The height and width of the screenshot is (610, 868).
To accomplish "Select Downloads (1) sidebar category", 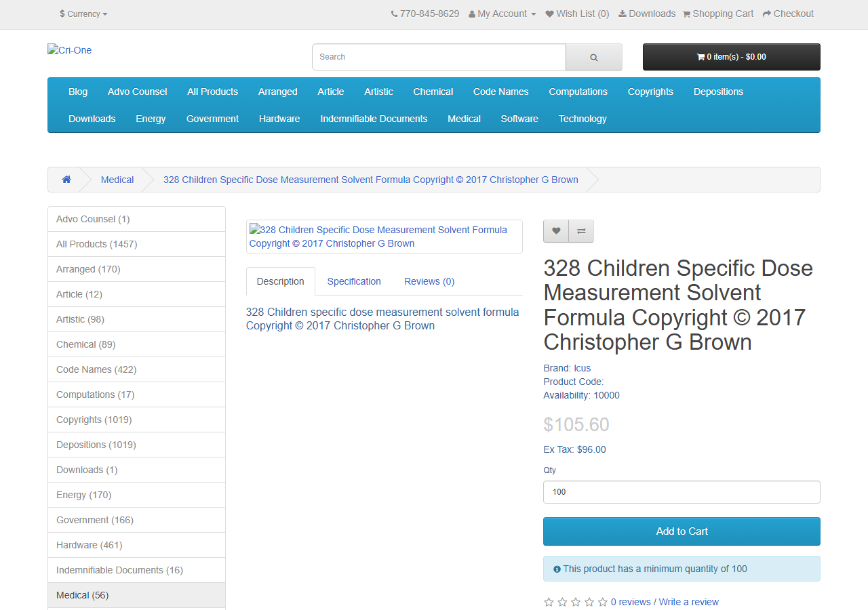I will click(x=136, y=470).
